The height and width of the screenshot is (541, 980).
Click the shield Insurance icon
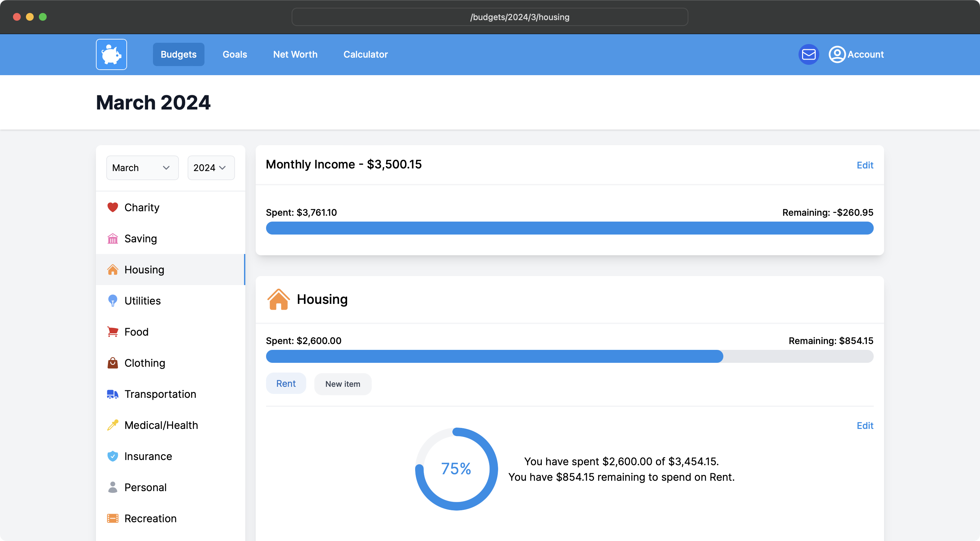coord(112,456)
